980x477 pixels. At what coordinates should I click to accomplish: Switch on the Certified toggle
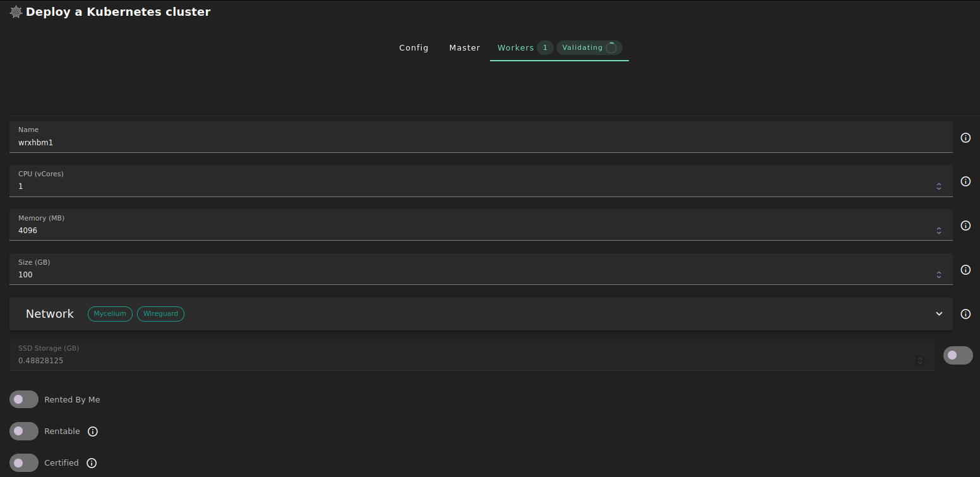(24, 463)
